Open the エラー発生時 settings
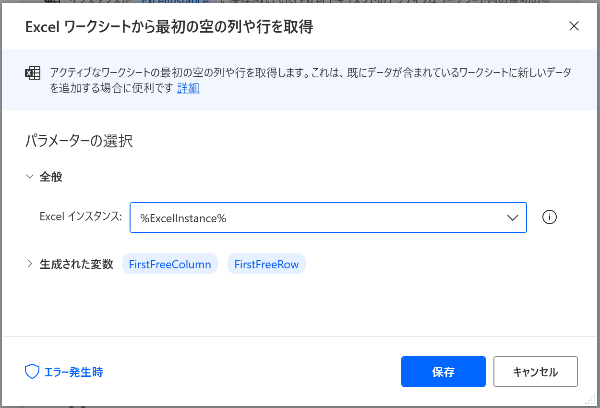Viewport: 600px width, 408px height. tap(73, 372)
